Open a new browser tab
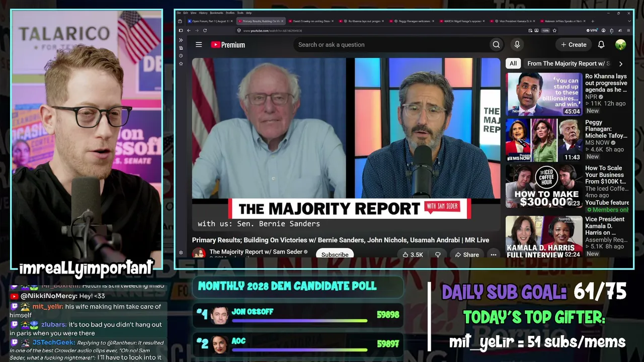 pyautogui.click(x=593, y=21)
